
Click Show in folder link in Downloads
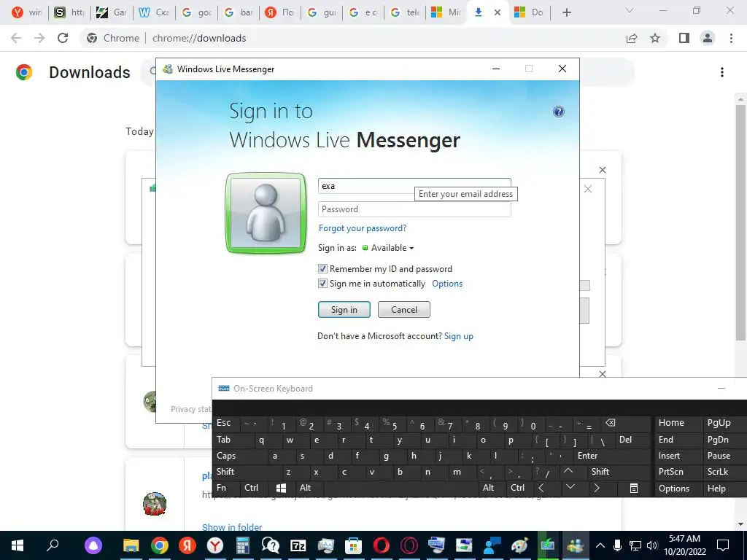(x=232, y=527)
